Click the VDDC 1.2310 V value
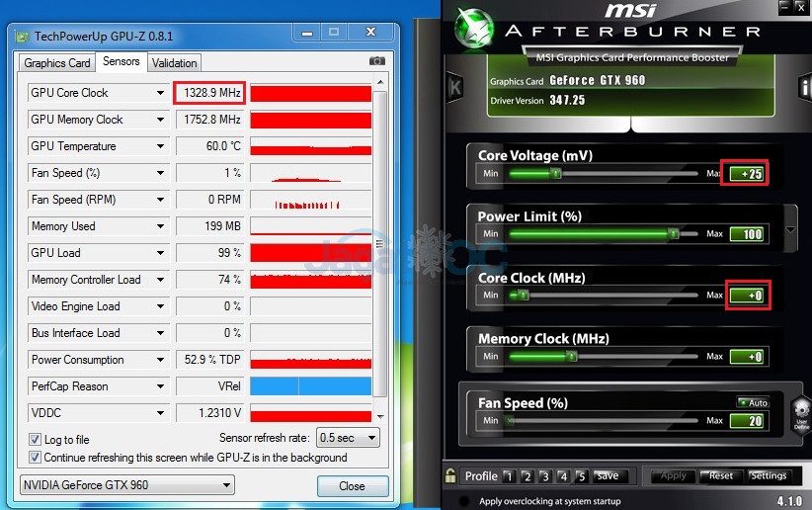Screen dimensions: 812x510 click(209, 413)
